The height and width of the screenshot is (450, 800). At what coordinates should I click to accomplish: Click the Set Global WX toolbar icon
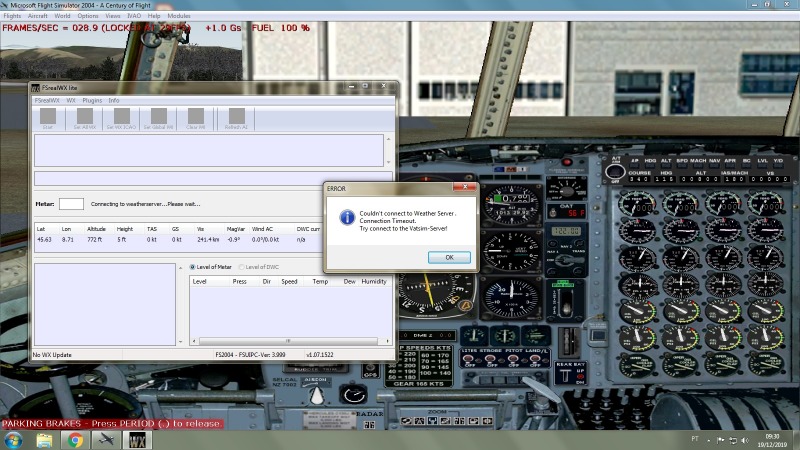point(159,116)
